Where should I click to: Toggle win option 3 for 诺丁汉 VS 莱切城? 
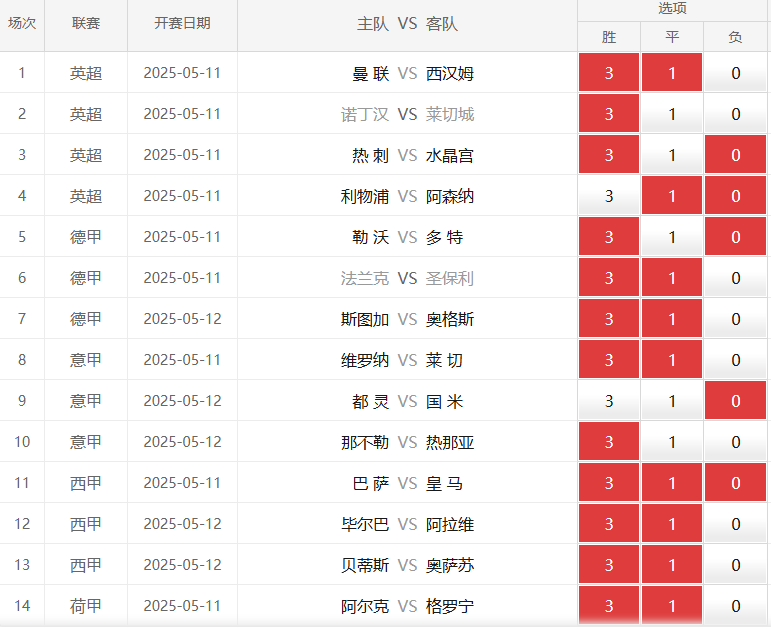tap(609, 114)
